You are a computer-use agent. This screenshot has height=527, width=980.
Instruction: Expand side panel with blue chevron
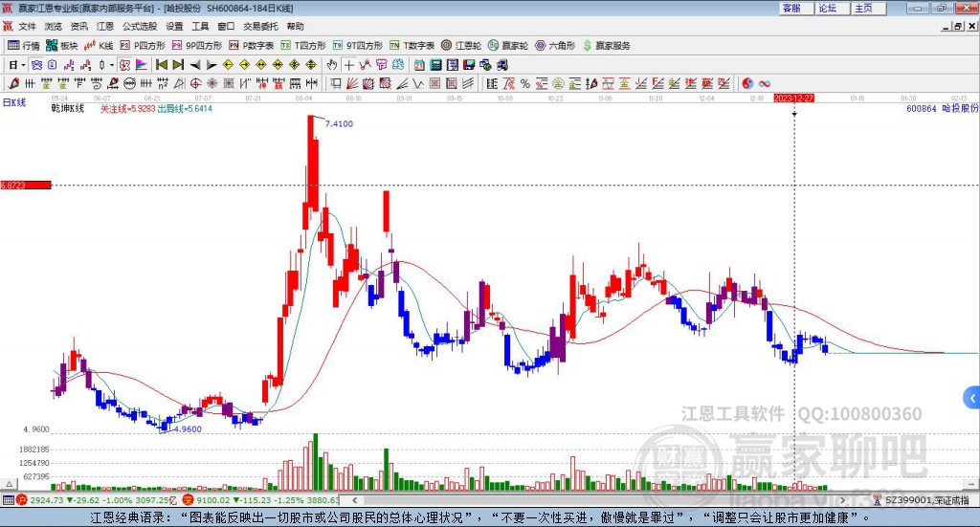pyautogui.click(x=972, y=398)
